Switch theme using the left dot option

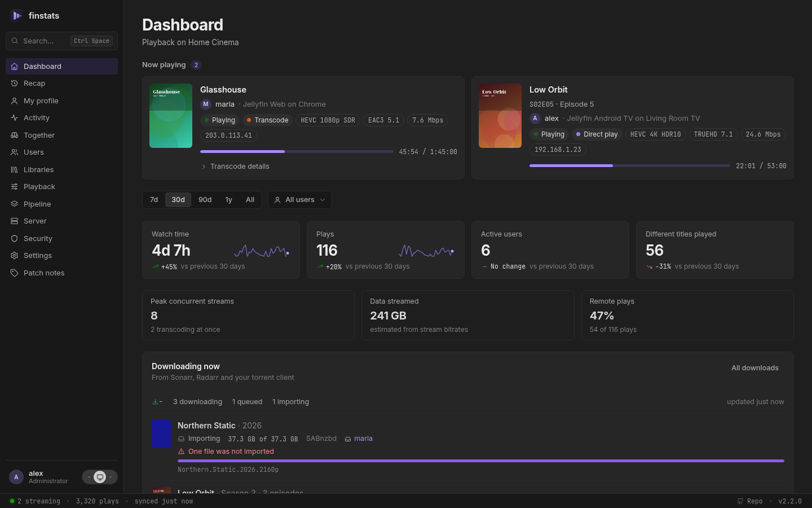[89, 477]
